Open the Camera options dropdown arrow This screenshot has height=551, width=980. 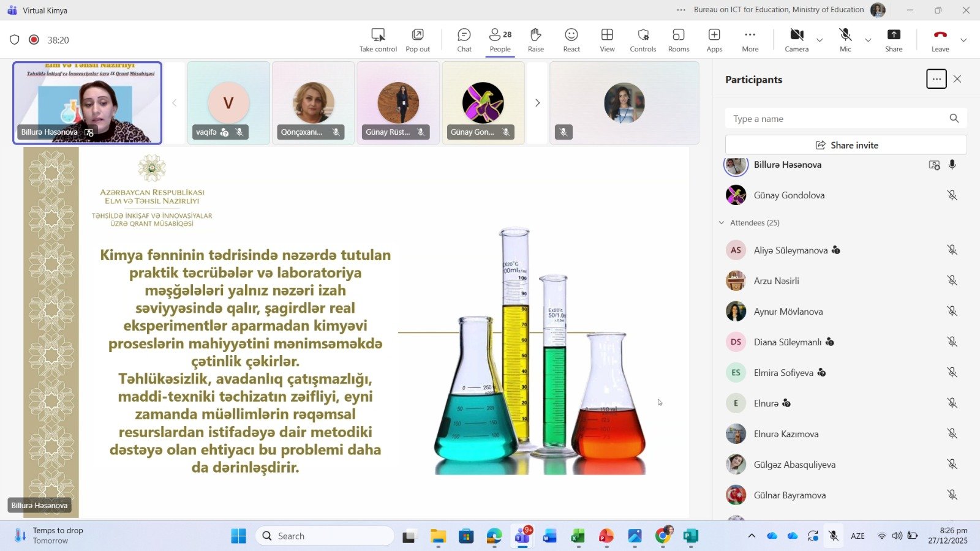tap(820, 40)
